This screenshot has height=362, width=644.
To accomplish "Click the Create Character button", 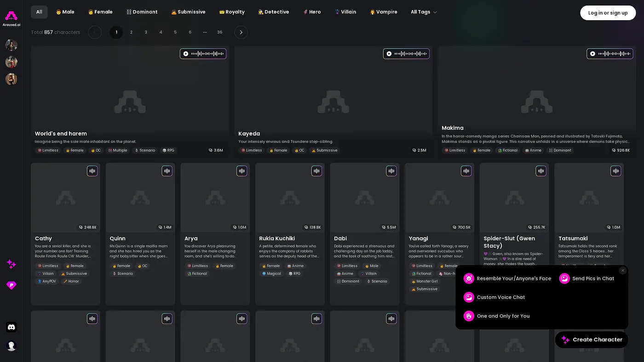I will 592,339.
